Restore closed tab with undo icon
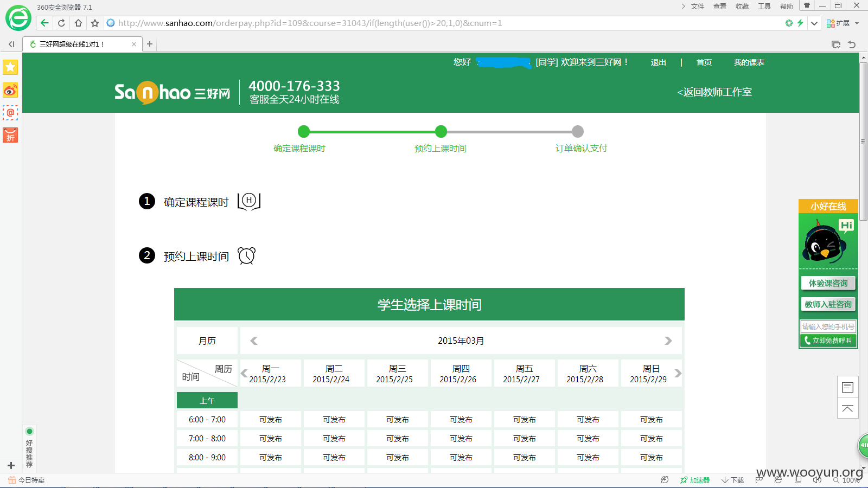868x488 pixels. click(x=852, y=44)
